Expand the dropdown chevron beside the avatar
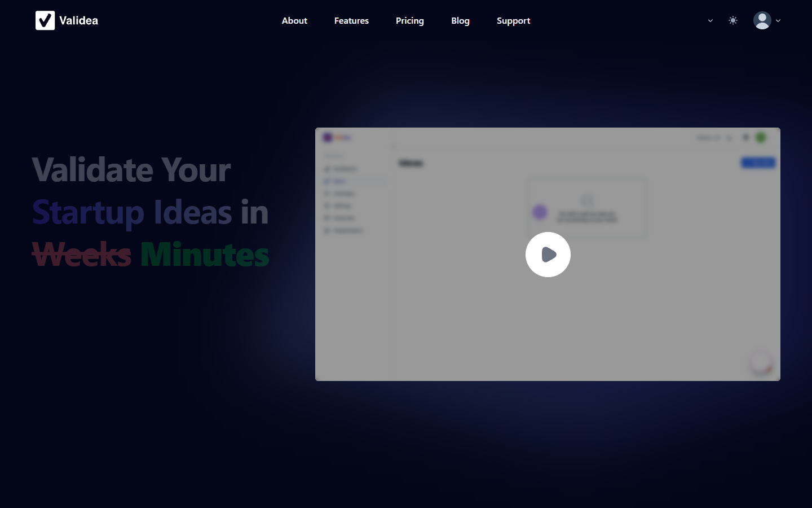 pyautogui.click(x=778, y=20)
